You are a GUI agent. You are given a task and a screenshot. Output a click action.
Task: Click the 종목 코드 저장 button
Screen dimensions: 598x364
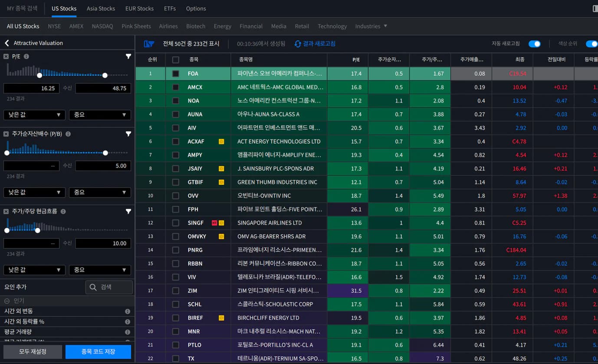point(98,352)
